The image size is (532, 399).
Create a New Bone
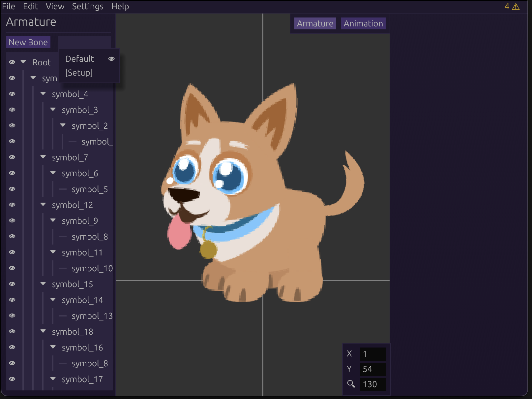point(28,42)
